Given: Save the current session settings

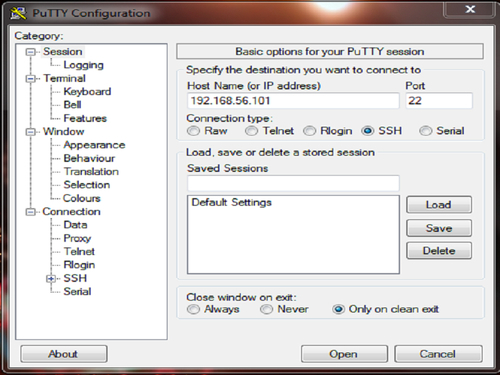Looking at the screenshot, I should (439, 228).
